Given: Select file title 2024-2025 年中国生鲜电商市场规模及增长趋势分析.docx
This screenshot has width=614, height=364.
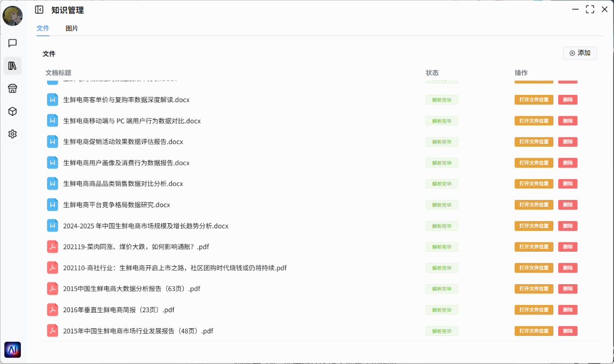Looking at the screenshot, I should click(145, 226).
